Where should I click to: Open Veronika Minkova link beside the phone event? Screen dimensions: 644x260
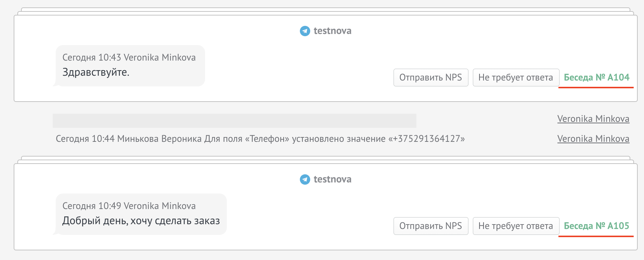[x=593, y=139]
